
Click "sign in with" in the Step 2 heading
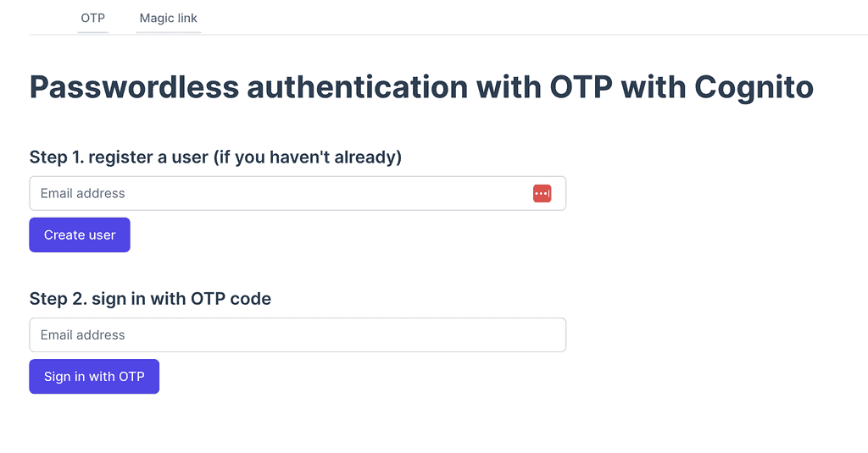pyautogui.click(x=137, y=298)
